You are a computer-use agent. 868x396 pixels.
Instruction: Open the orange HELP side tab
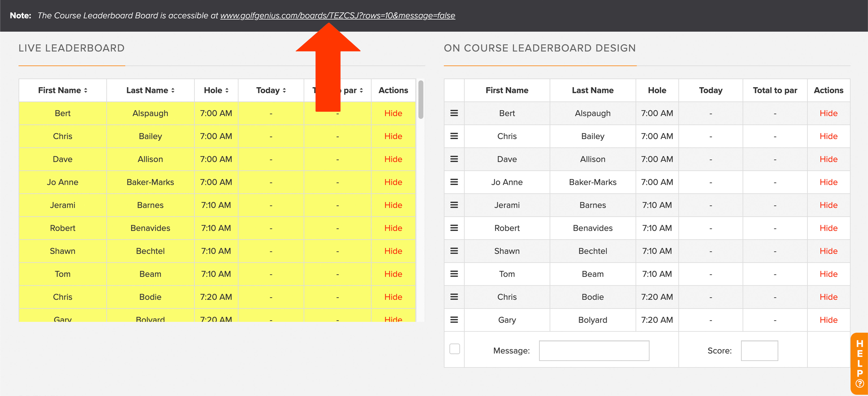859,363
